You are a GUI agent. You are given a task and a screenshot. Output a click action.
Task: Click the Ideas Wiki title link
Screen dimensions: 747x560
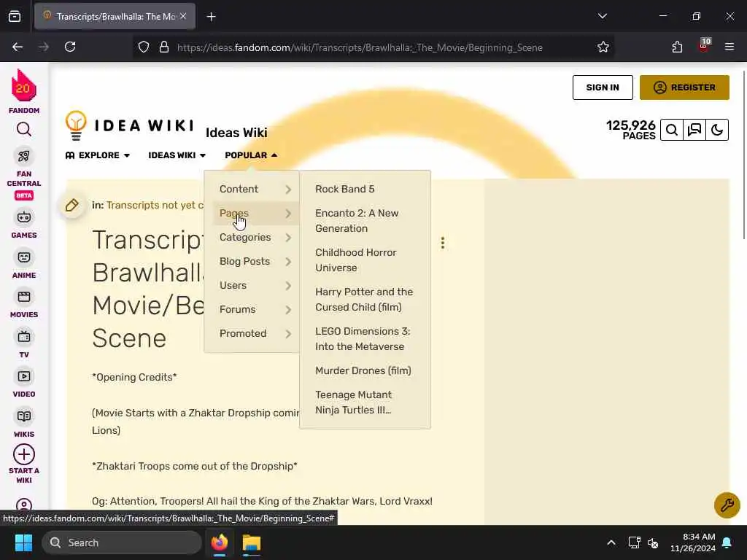(x=236, y=133)
